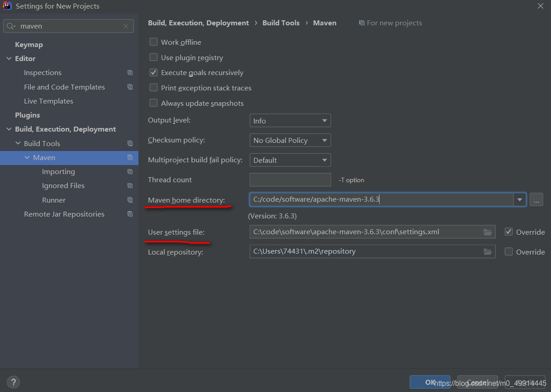Browse folder for User settings file

(487, 232)
